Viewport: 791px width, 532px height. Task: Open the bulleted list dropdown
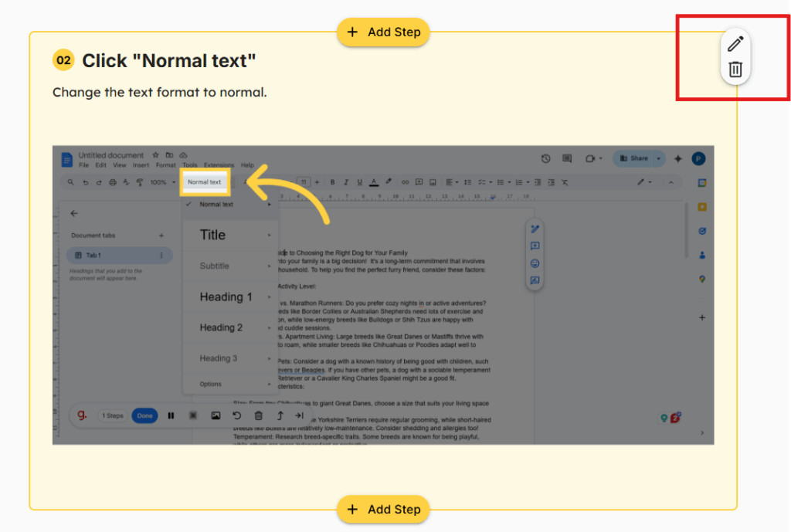click(503, 182)
